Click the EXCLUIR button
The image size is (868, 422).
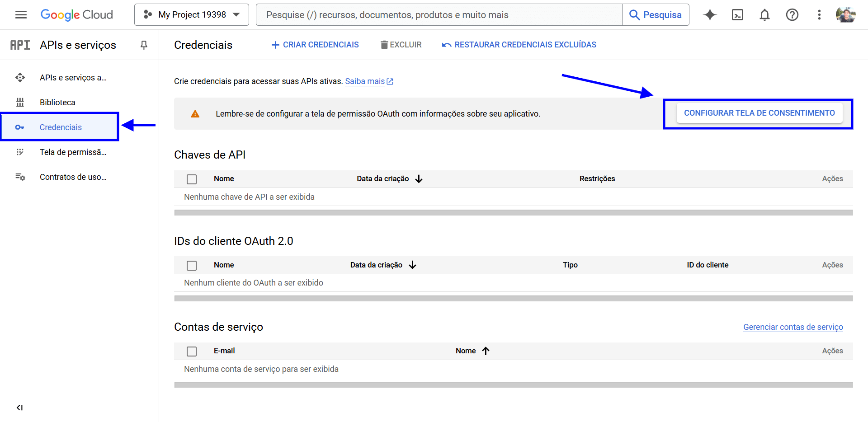click(401, 45)
